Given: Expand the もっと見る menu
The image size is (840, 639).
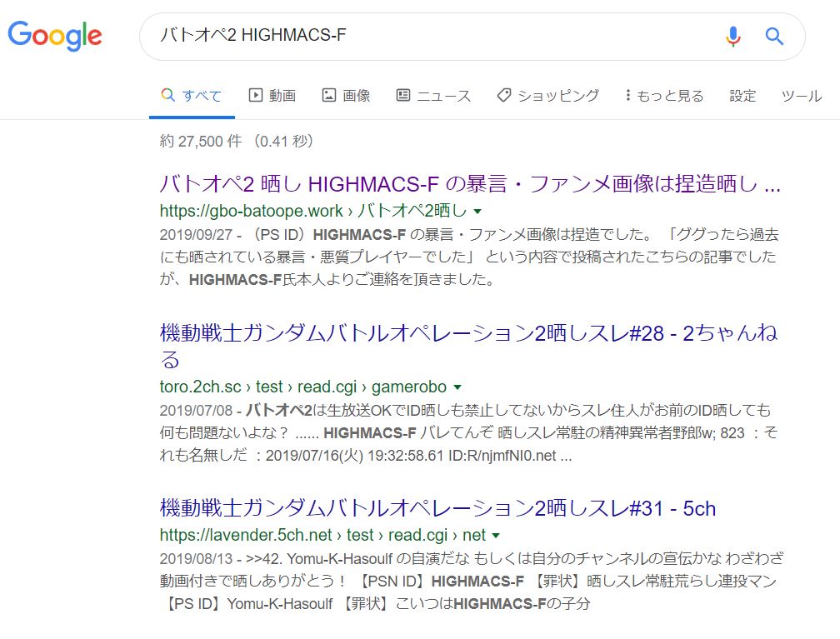Looking at the screenshot, I should coord(663,96).
